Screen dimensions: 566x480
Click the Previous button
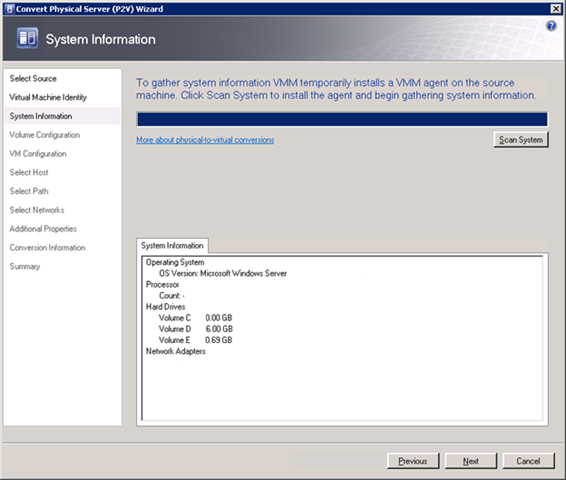click(x=413, y=461)
